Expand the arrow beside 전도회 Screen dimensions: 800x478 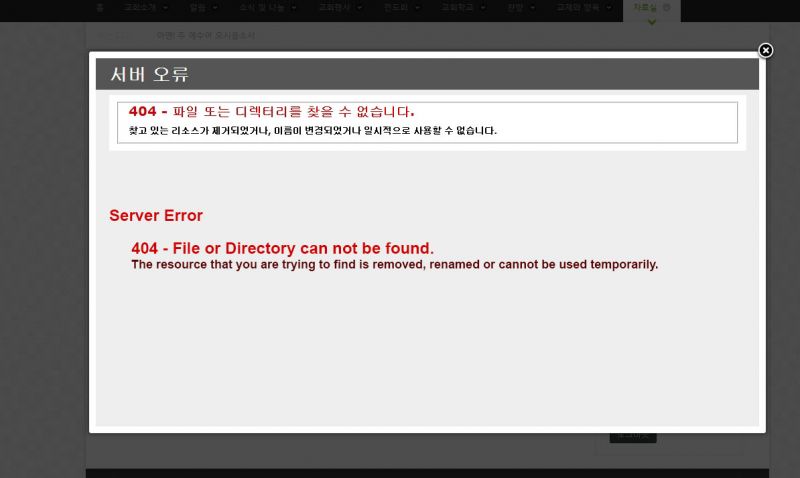[417, 8]
